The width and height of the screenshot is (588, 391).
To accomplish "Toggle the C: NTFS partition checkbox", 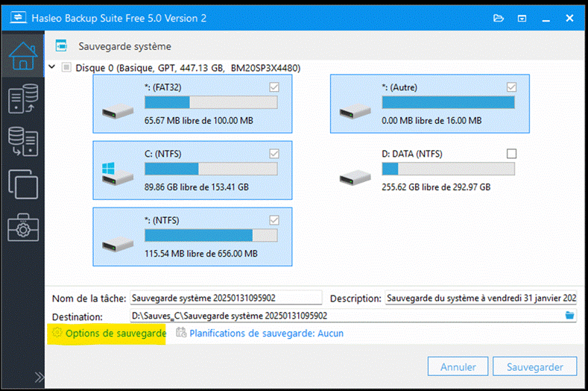I will 274,154.
